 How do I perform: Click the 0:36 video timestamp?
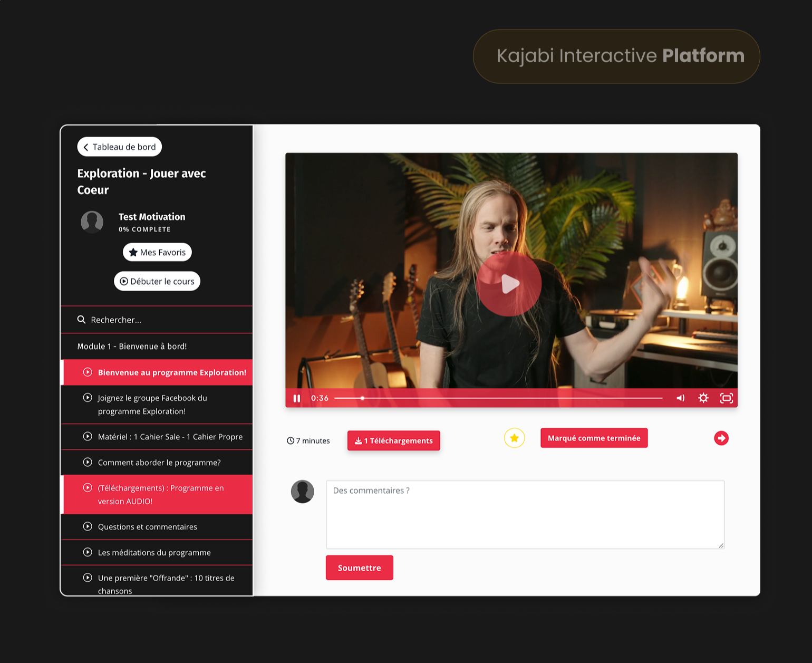click(320, 398)
